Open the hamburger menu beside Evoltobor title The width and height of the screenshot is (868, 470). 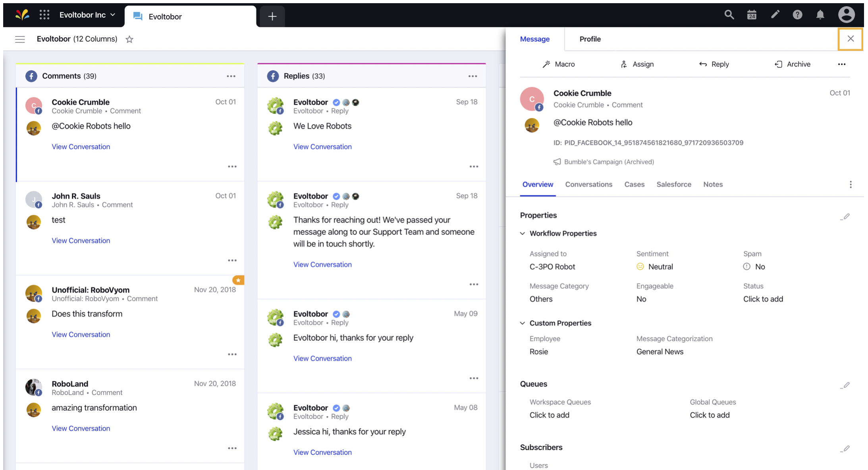(x=20, y=39)
